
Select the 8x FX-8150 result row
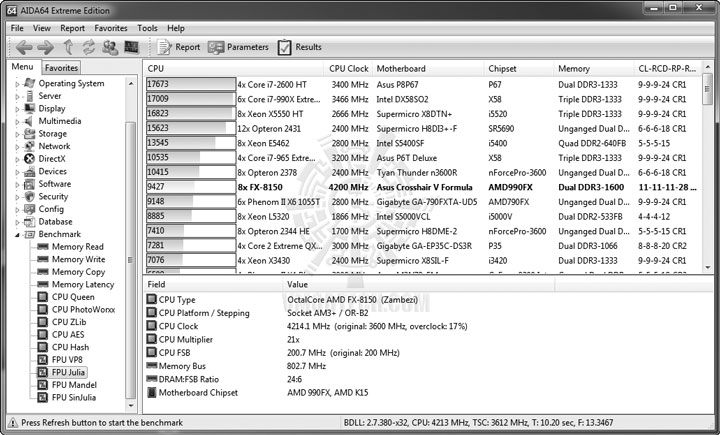[x=422, y=187]
